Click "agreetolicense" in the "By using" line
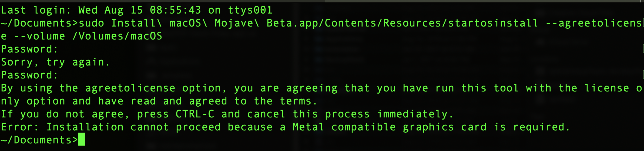 pos(130,88)
